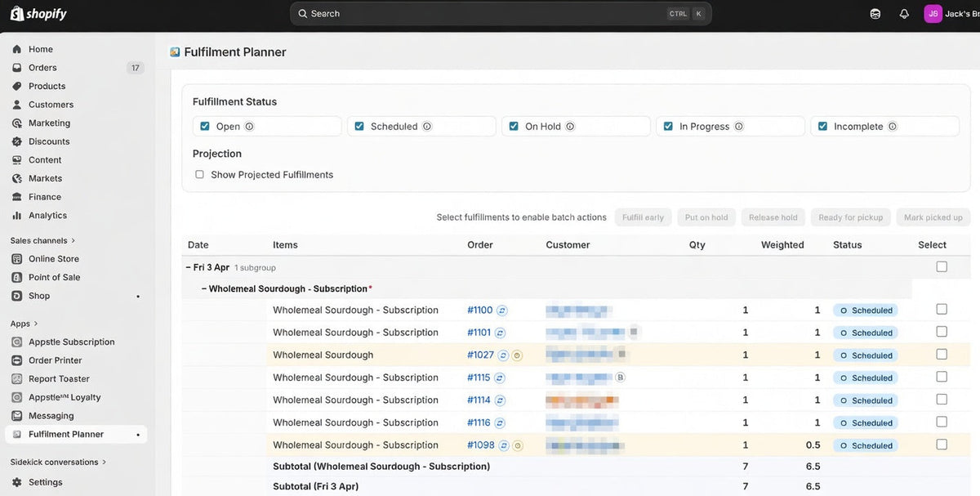Image resolution: width=980 pixels, height=496 pixels.
Task: Click the Messaging app icon
Action: click(x=16, y=416)
